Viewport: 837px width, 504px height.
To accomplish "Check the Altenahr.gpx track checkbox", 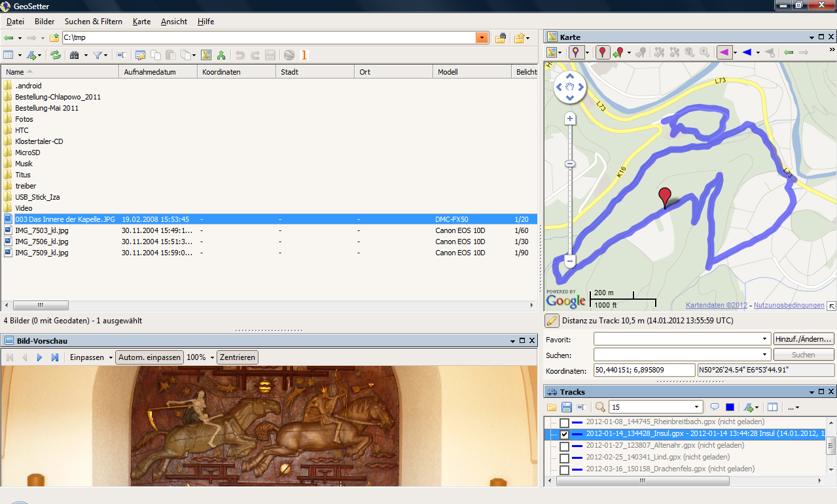I will pyautogui.click(x=564, y=446).
